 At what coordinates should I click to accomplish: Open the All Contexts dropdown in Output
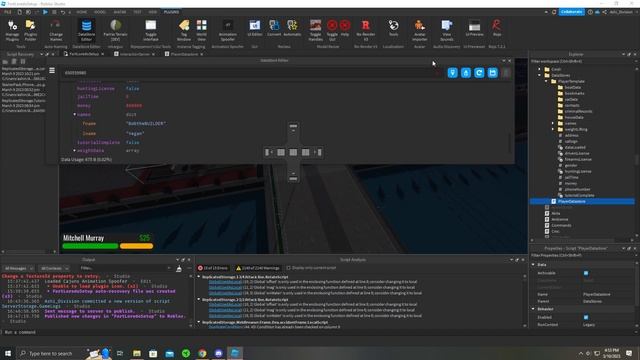click(x=54, y=268)
